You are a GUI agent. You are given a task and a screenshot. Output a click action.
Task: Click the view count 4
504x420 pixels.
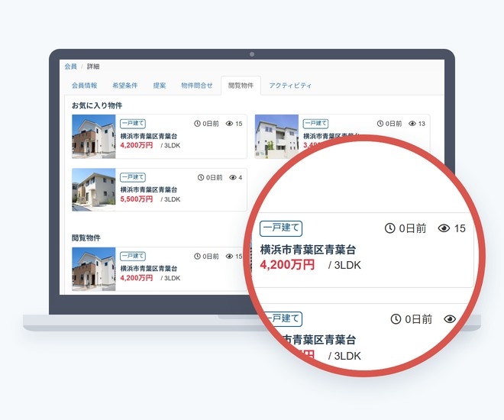(x=240, y=177)
